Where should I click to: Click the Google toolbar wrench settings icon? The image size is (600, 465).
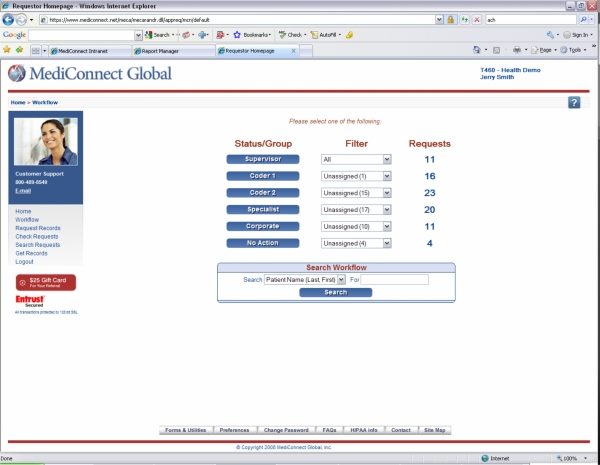click(x=550, y=35)
